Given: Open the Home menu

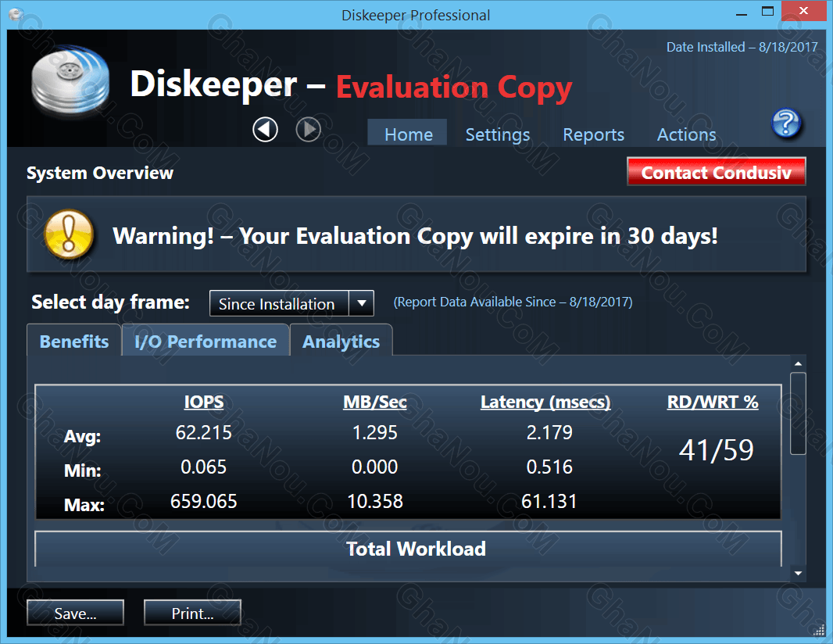Looking at the screenshot, I should pos(408,134).
